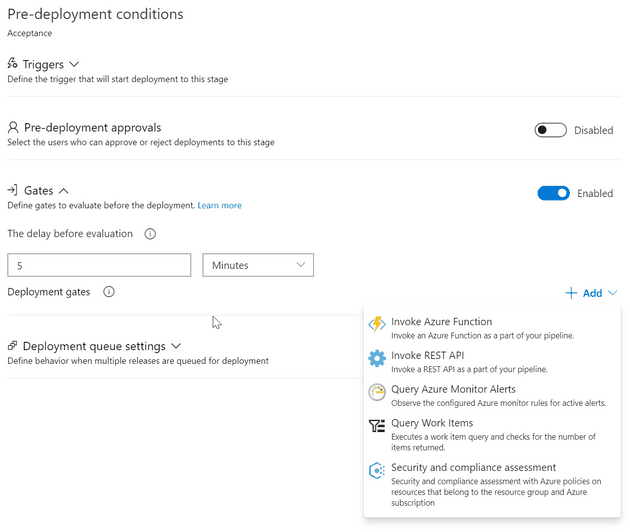Click Pre-deployment approvals heading
Image resolution: width=630 pixels, height=532 pixels.
pyautogui.click(x=92, y=127)
